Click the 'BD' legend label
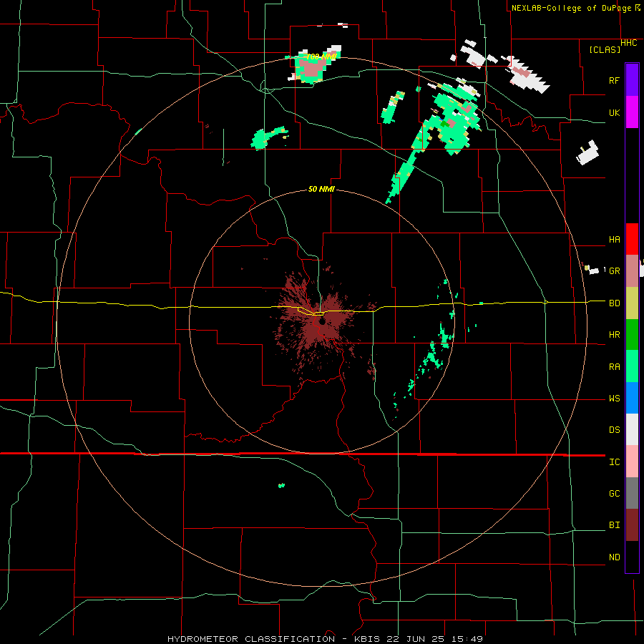 click(614, 303)
